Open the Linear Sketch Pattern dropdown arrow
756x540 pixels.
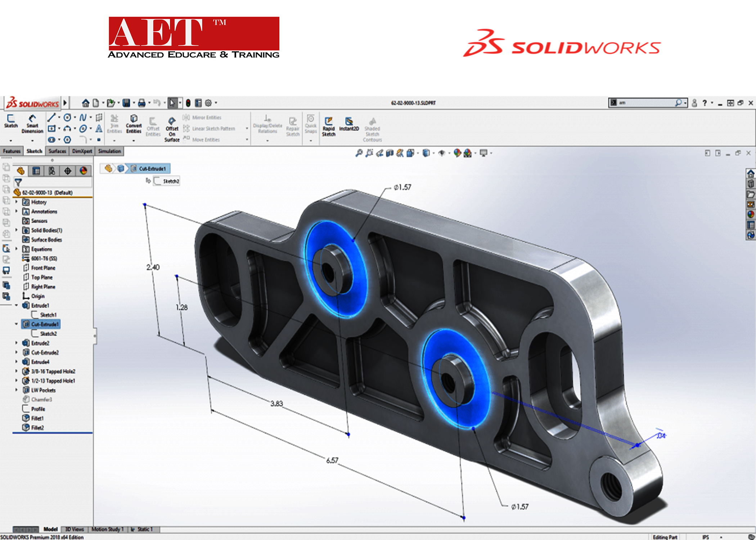click(247, 129)
